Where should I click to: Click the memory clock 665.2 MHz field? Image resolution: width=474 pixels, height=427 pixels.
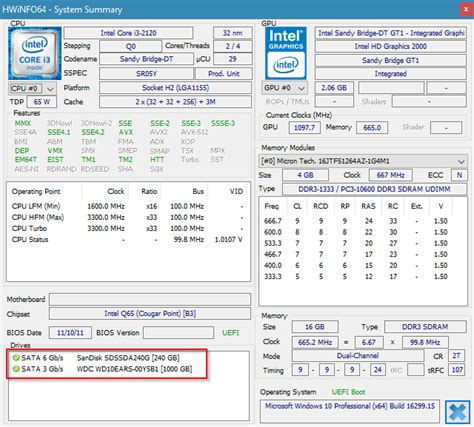(315, 342)
